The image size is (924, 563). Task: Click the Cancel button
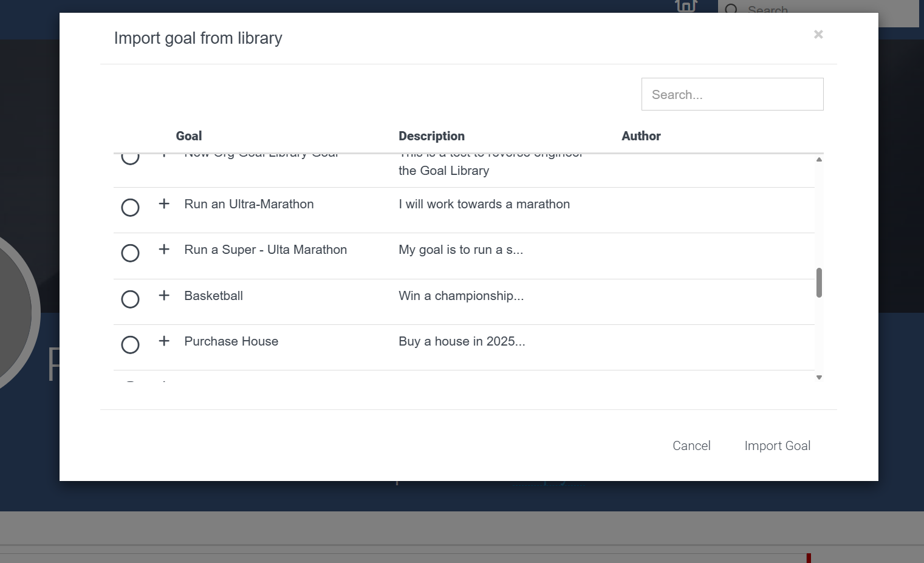[691, 446]
